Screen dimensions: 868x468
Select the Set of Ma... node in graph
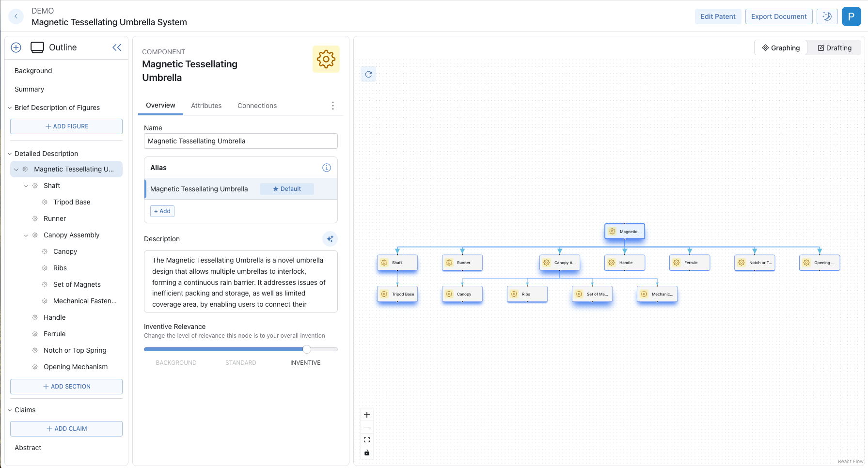pyautogui.click(x=592, y=294)
